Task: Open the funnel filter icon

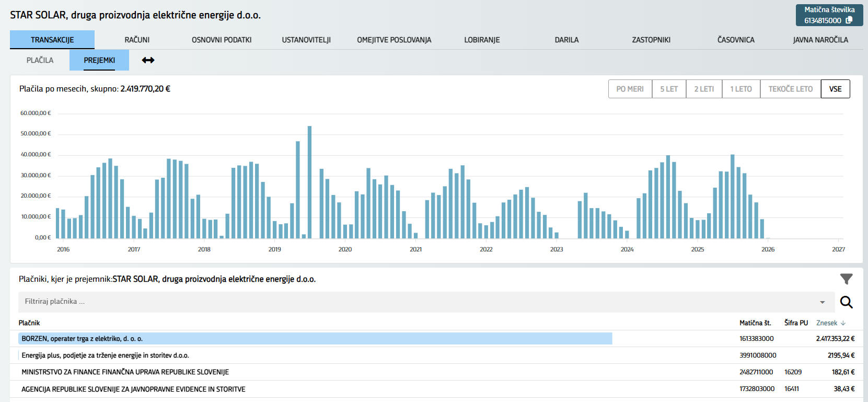Action: (x=846, y=279)
